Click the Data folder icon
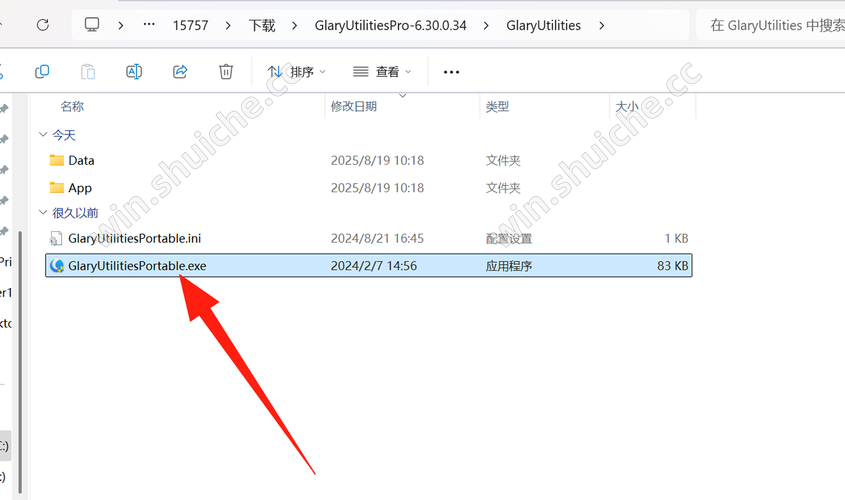 point(57,160)
